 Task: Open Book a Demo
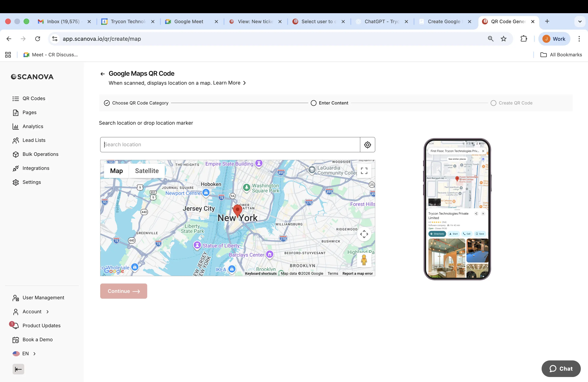click(32, 340)
